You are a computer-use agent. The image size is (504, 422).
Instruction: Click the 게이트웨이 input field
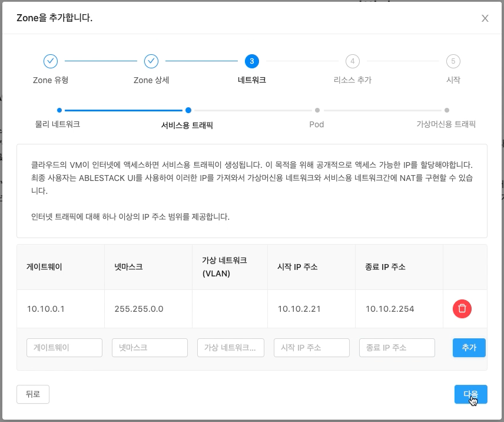(64, 347)
